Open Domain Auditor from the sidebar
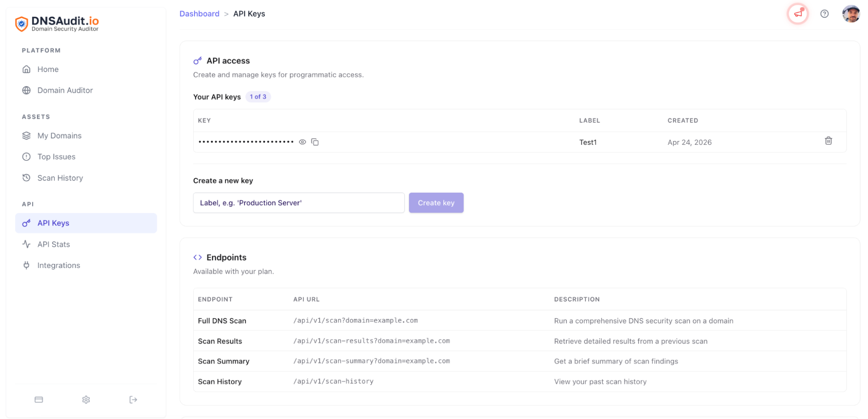The image size is (868, 419). [x=86, y=90]
